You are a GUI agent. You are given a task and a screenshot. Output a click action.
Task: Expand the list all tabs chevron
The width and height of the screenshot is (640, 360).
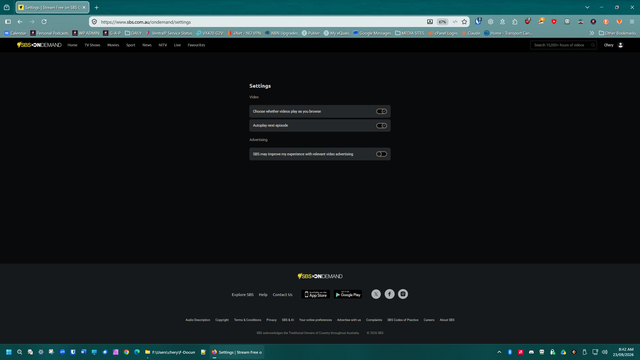coord(587,7)
